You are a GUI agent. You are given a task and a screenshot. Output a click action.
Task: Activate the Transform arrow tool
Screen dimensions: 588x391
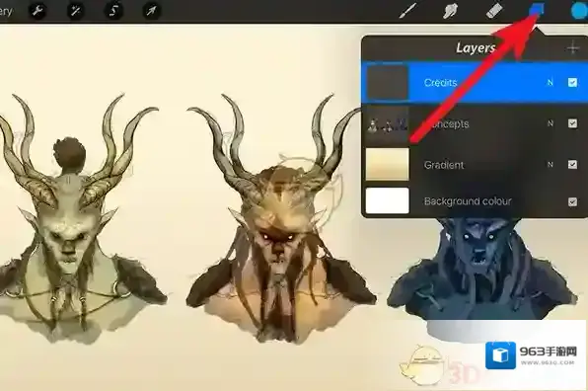pos(152,11)
